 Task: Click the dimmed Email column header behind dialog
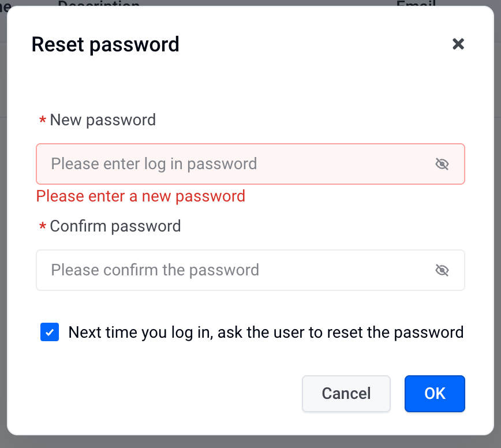pyautogui.click(x=416, y=3)
